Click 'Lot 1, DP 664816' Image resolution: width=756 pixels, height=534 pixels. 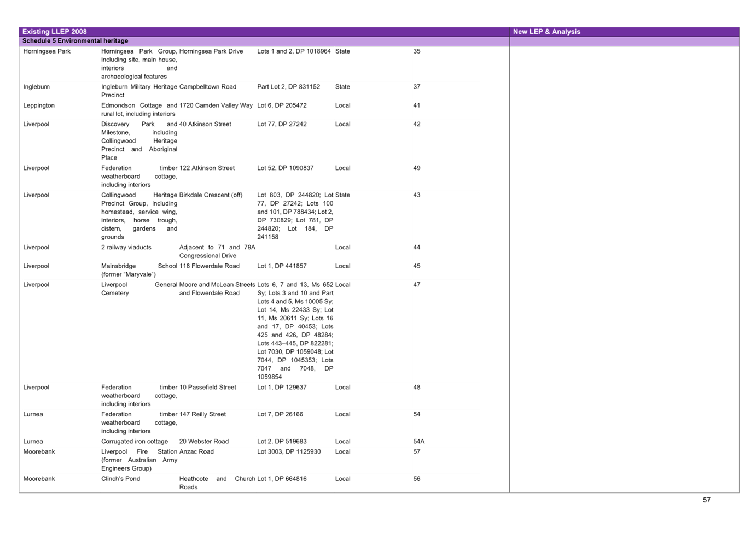tap(282, 479)
